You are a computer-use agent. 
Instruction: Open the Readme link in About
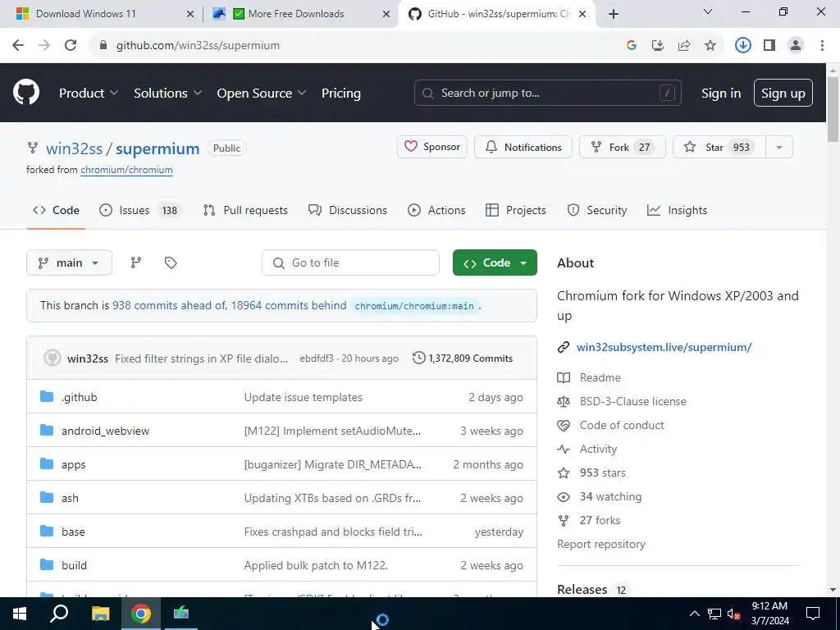point(600,377)
